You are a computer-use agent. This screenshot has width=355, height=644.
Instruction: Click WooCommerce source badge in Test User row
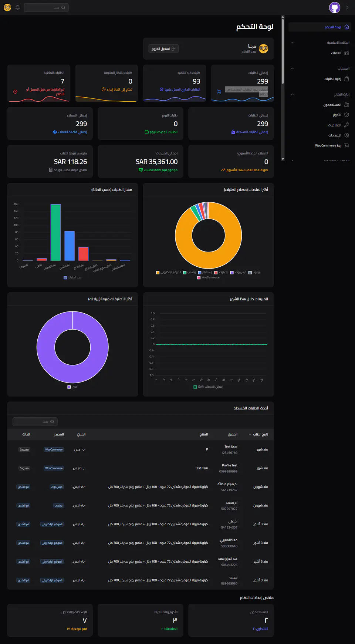coord(54,450)
